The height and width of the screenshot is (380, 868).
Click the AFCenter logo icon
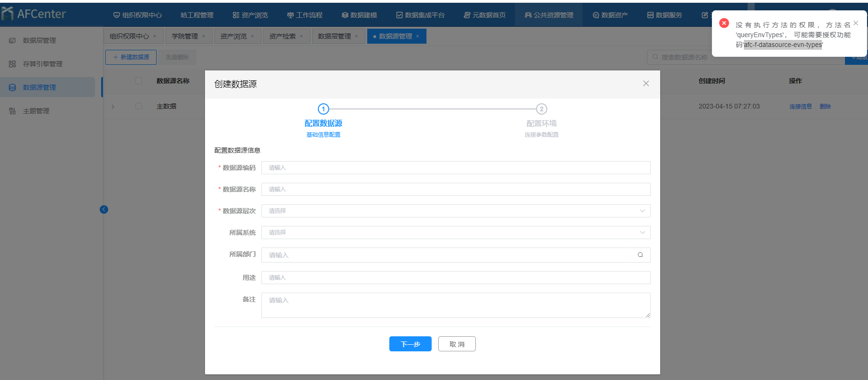click(7, 14)
